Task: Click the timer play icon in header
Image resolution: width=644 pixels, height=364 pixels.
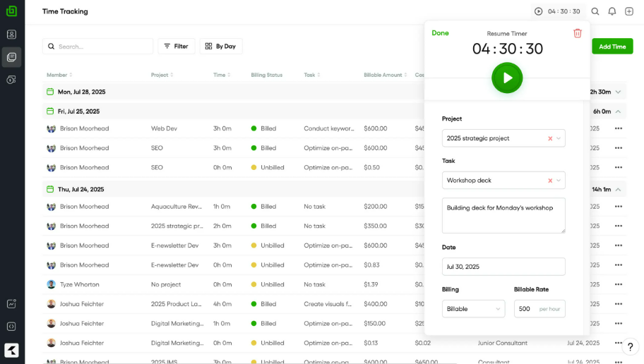Action: pyautogui.click(x=538, y=11)
